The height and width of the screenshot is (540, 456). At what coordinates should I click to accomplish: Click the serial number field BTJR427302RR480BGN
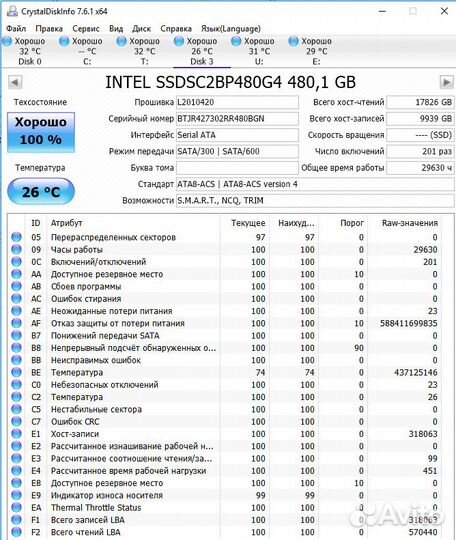click(x=237, y=119)
